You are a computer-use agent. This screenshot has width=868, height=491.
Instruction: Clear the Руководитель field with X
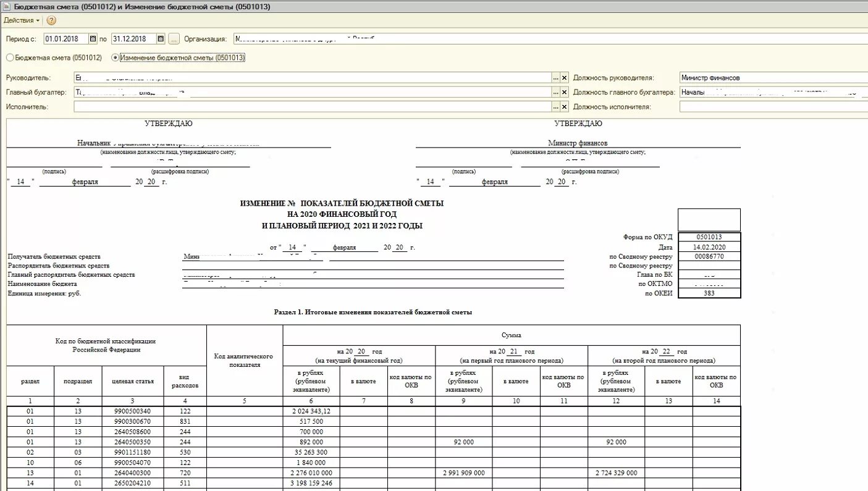pos(564,78)
